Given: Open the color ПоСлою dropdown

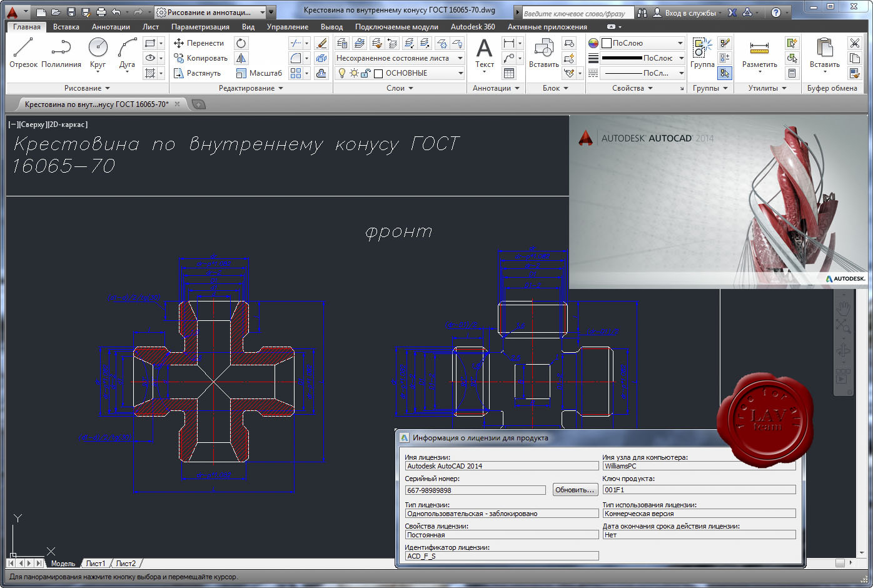Looking at the screenshot, I should pyautogui.click(x=643, y=43).
